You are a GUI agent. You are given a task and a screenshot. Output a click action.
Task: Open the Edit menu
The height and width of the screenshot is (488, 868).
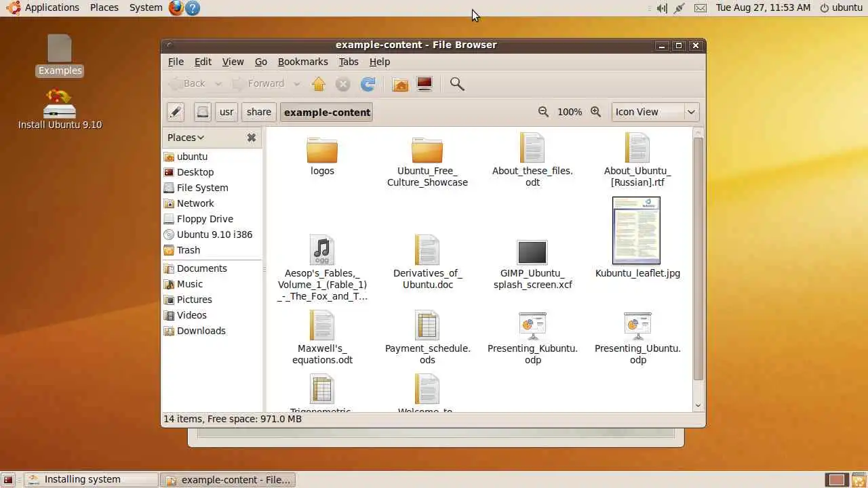pos(203,62)
